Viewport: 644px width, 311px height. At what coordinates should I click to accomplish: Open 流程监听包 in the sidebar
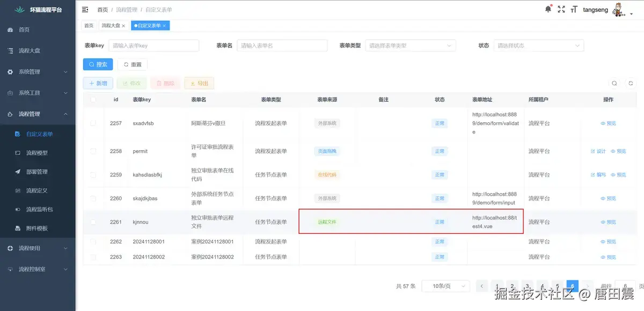38,209
